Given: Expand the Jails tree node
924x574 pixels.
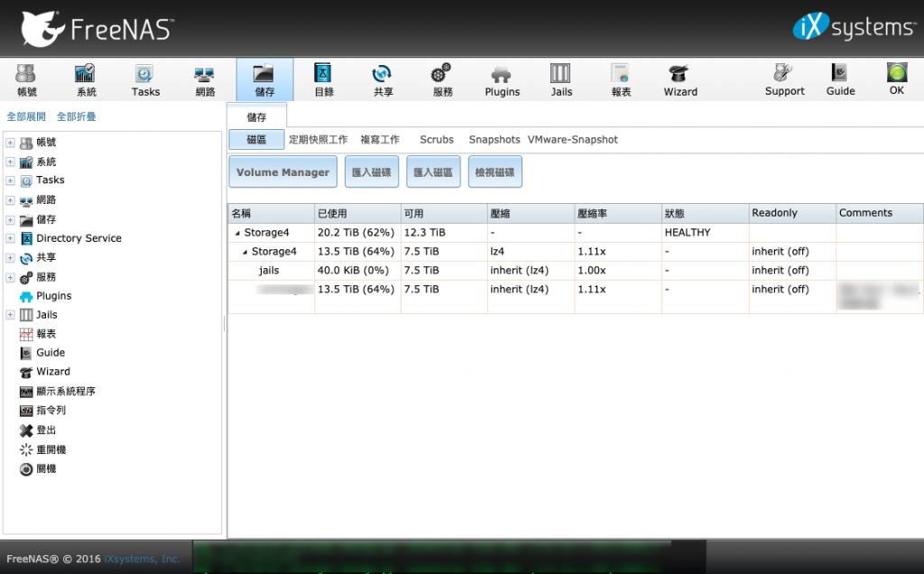Looking at the screenshot, I should click(10, 315).
